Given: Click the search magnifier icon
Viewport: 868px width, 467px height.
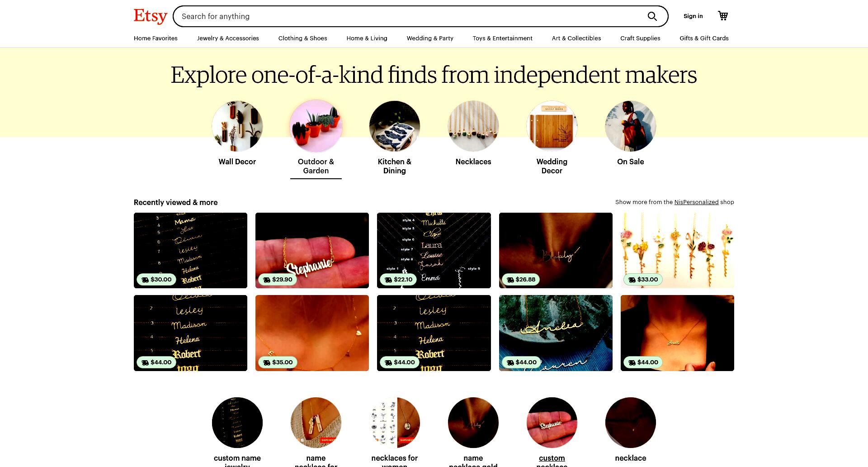Looking at the screenshot, I should click(x=652, y=16).
